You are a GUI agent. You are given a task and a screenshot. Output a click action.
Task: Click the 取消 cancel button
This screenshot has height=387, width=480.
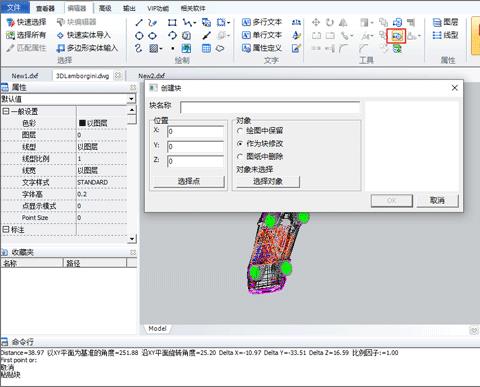tap(437, 200)
